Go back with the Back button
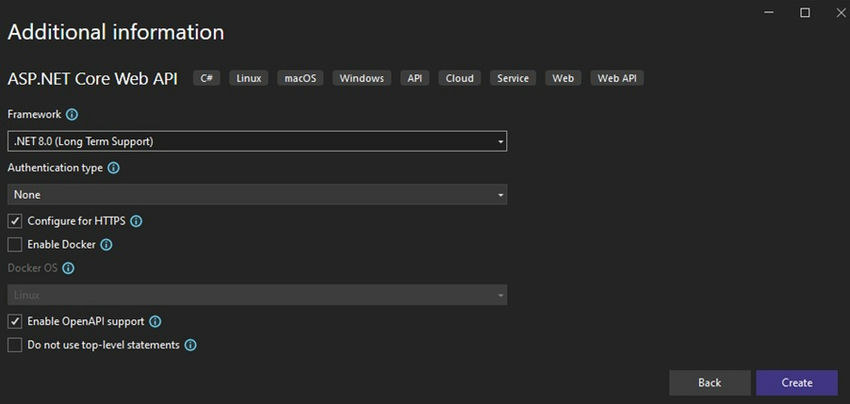The width and height of the screenshot is (850, 404). pos(709,382)
